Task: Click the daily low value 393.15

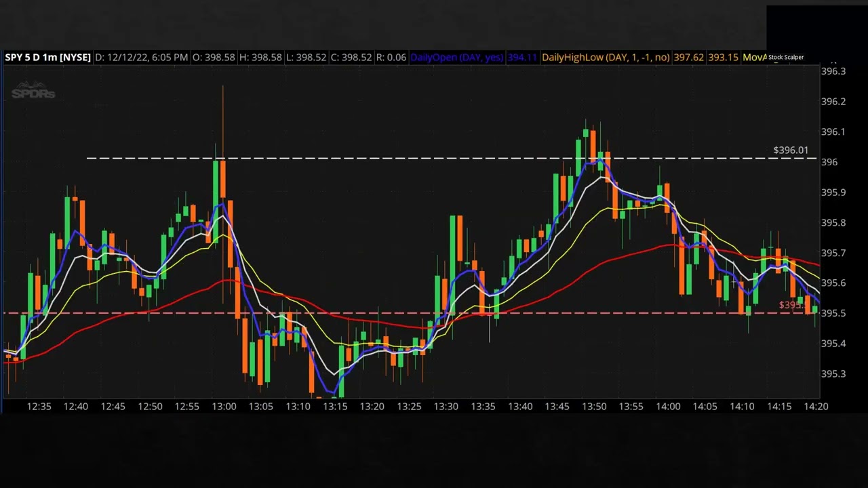Action: pos(723,58)
